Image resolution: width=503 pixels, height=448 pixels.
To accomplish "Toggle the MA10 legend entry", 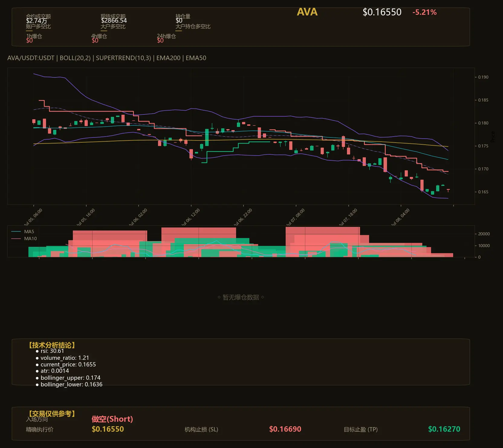I will (x=30, y=239).
